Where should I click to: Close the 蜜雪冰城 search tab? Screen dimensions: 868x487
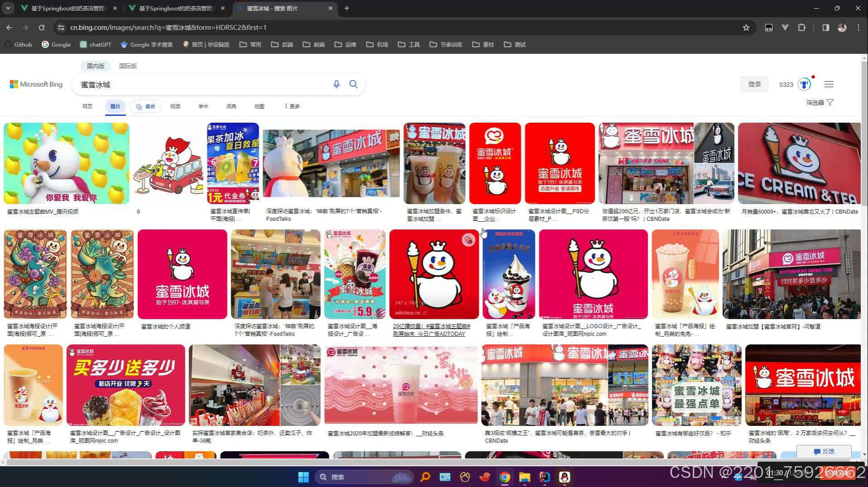click(330, 8)
